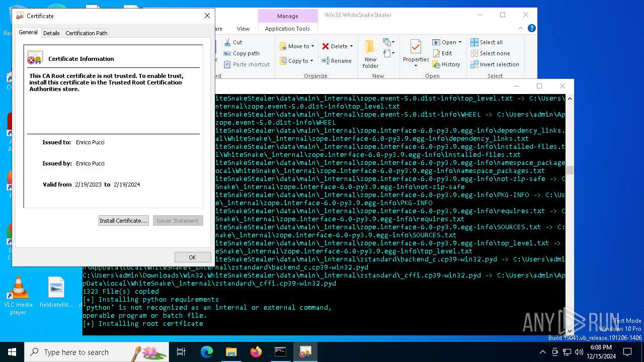Open Explorer Help question mark icon

pos(532,29)
